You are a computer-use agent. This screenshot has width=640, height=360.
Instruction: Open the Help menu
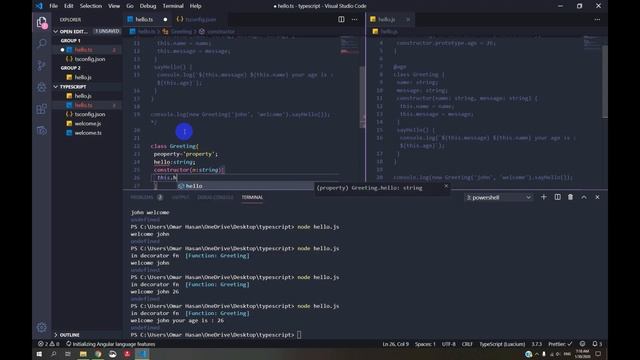(196, 6)
